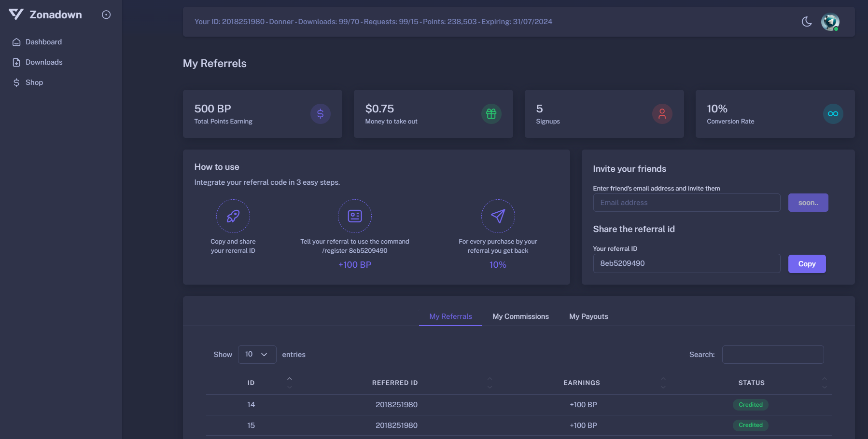The image size is (868, 439).
Task: Sort table by ID column
Action: (x=251, y=383)
